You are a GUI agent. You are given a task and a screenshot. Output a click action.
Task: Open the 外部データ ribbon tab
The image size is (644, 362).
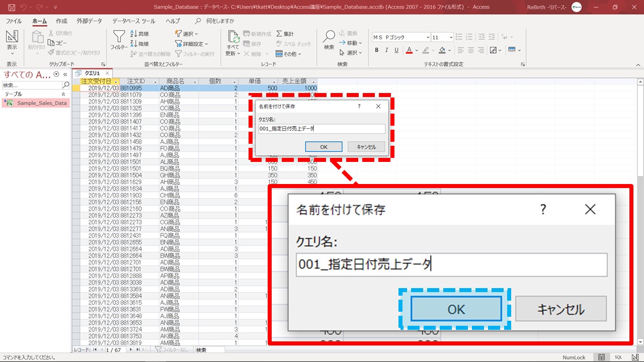coord(89,21)
